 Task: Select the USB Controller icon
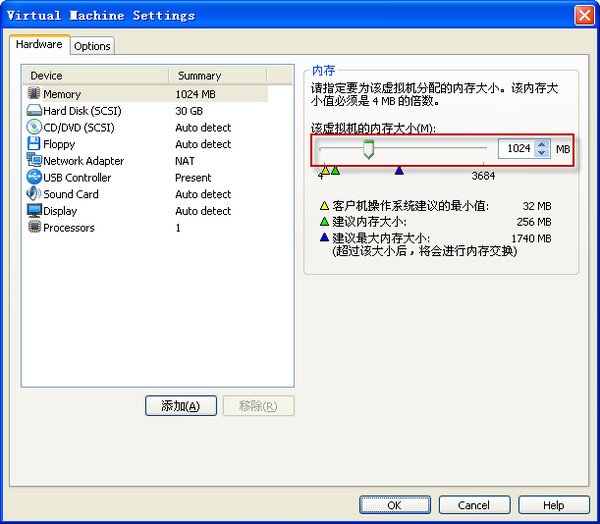(34, 177)
